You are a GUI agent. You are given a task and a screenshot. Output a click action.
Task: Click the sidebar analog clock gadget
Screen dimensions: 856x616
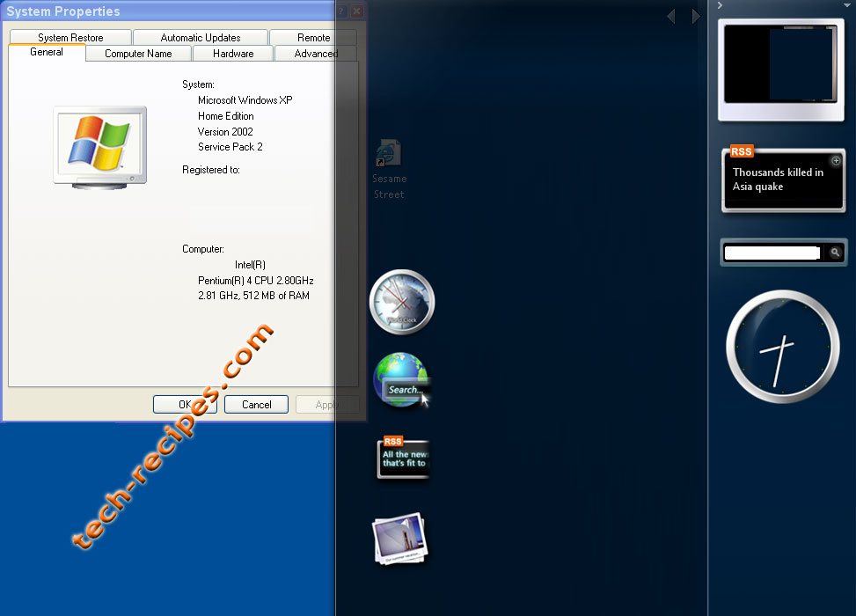[x=782, y=347]
